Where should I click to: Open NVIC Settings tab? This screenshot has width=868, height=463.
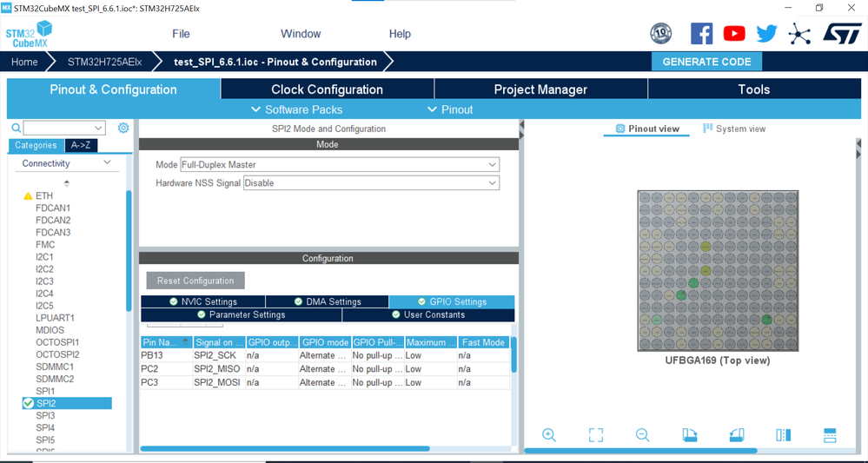(x=203, y=301)
